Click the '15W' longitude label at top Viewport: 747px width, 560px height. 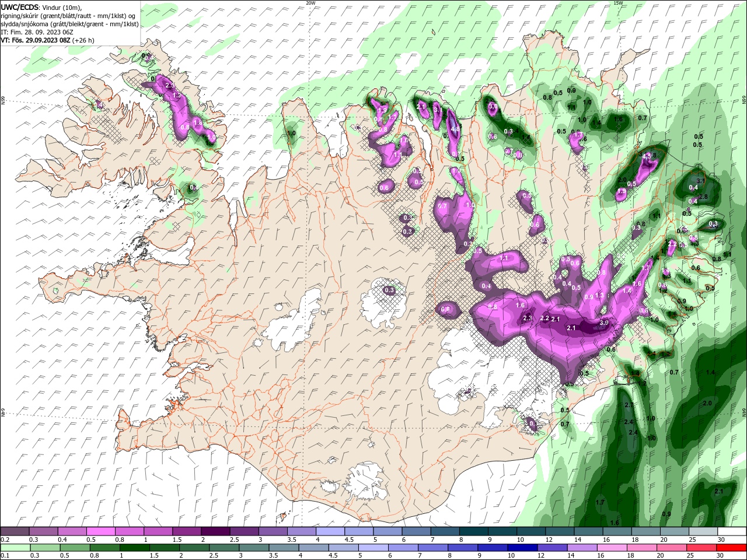(x=618, y=2)
